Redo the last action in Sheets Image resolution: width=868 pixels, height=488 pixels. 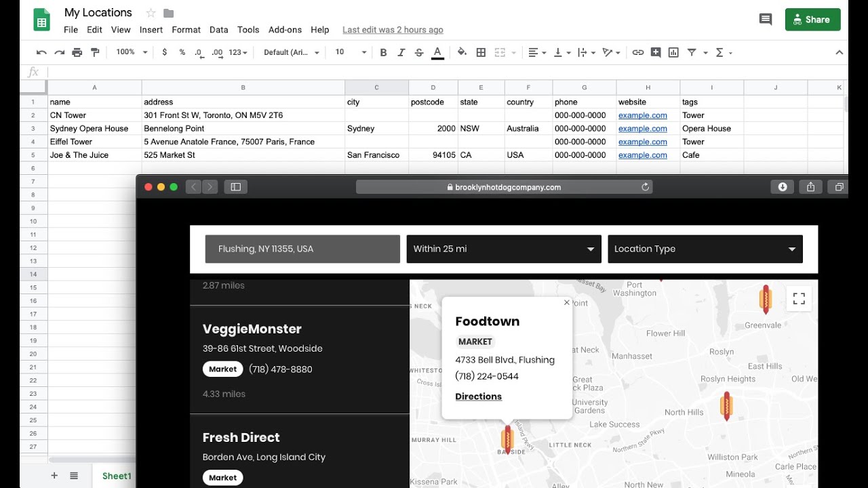pyautogui.click(x=59, y=52)
